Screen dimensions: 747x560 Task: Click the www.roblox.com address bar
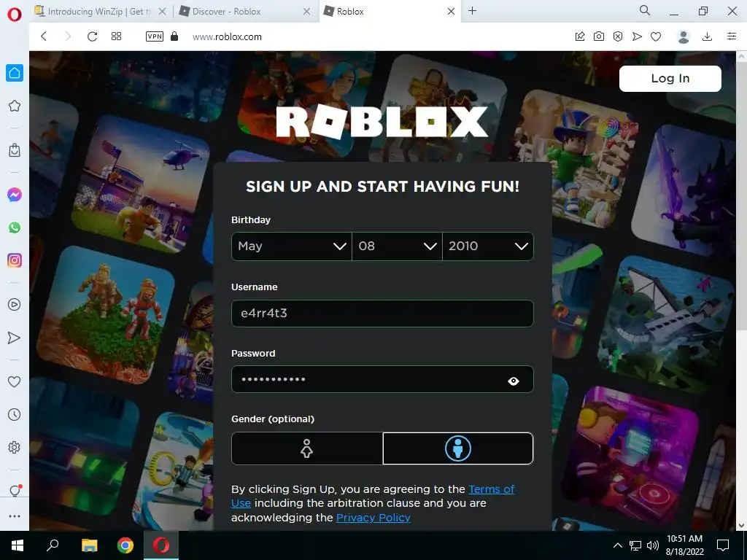point(227,36)
